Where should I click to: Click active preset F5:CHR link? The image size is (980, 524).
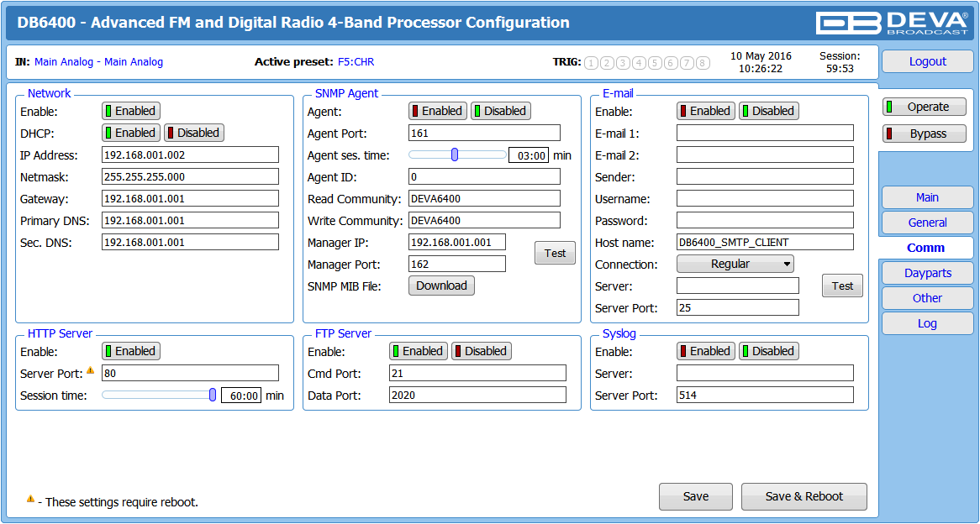point(356,62)
